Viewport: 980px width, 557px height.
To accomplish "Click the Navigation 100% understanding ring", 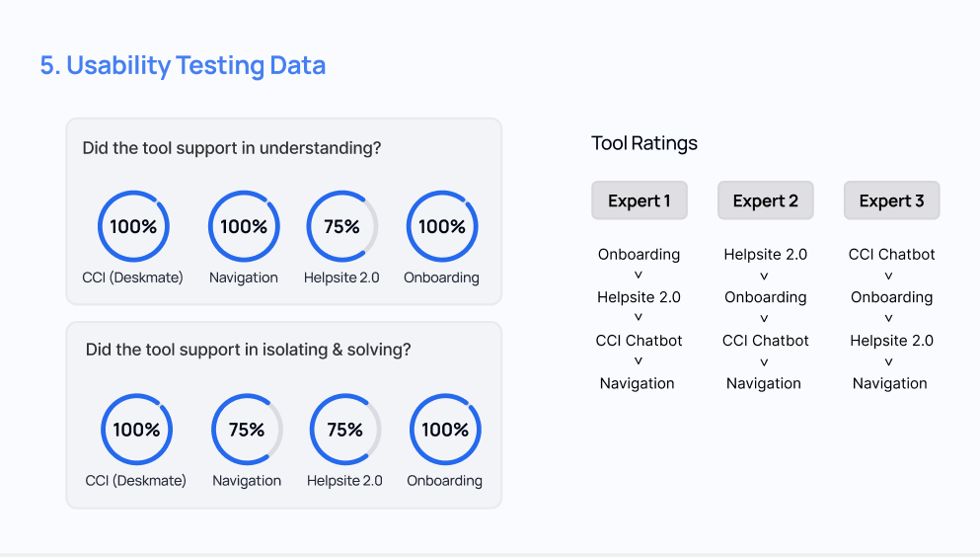I will click(x=244, y=227).
